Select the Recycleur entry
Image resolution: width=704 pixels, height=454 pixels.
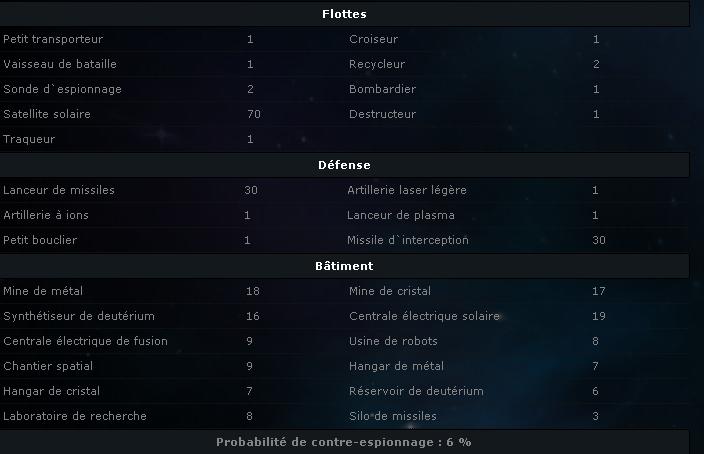coord(377,64)
